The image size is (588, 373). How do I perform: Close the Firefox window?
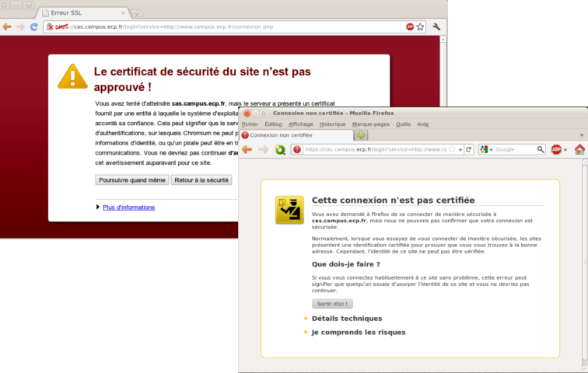click(247, 113)
